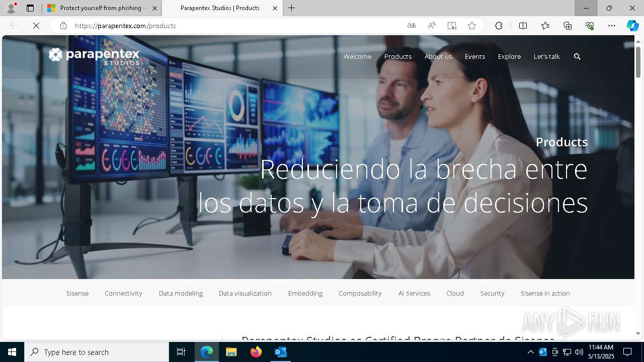This screenshot has height=362, width=644.
Task: View site information lock icon
Action: tap(63, 26)
